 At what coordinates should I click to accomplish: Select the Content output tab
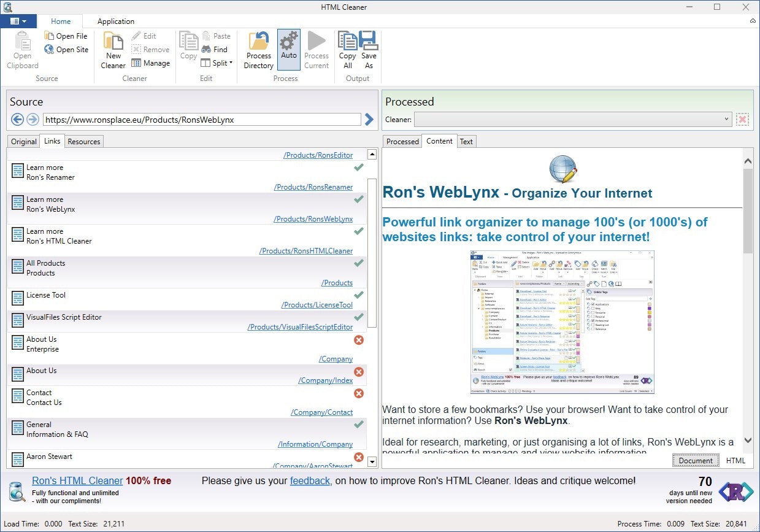(x=439, y=141)
